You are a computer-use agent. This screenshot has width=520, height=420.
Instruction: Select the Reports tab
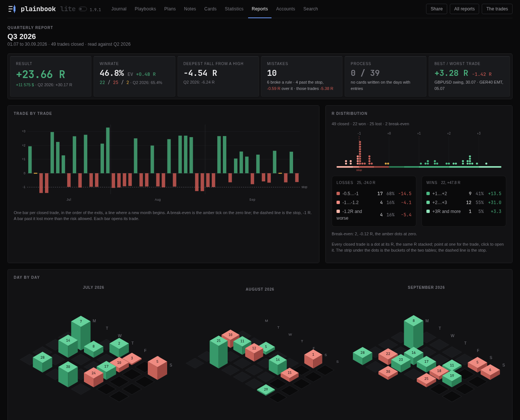tap(260, 9)
